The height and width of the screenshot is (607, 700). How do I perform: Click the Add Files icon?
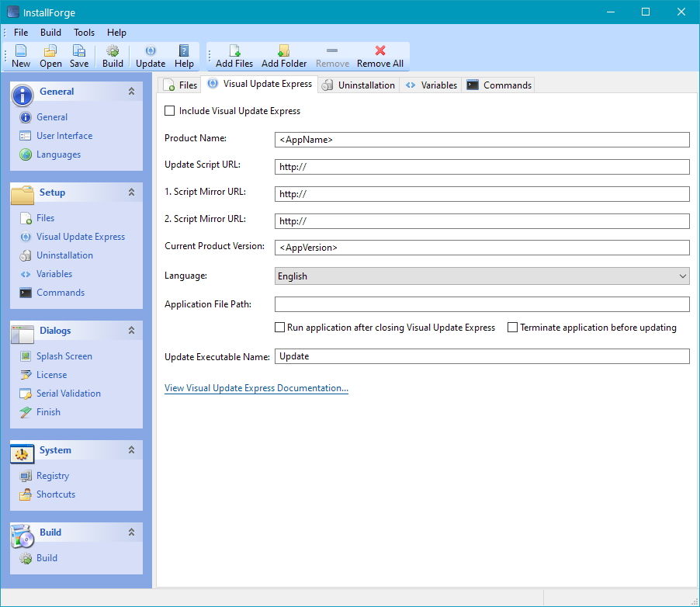(232, 55)
